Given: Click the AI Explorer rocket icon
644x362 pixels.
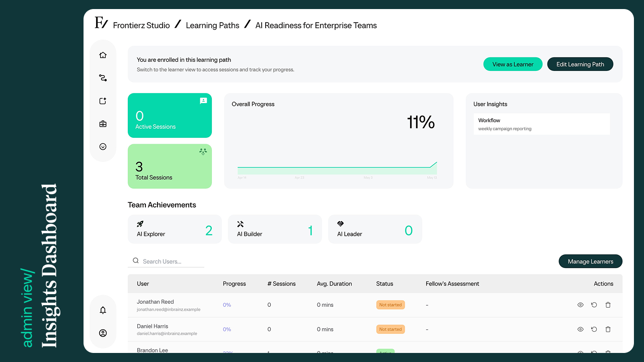Looking at the screenshot, I should [140, 224].
